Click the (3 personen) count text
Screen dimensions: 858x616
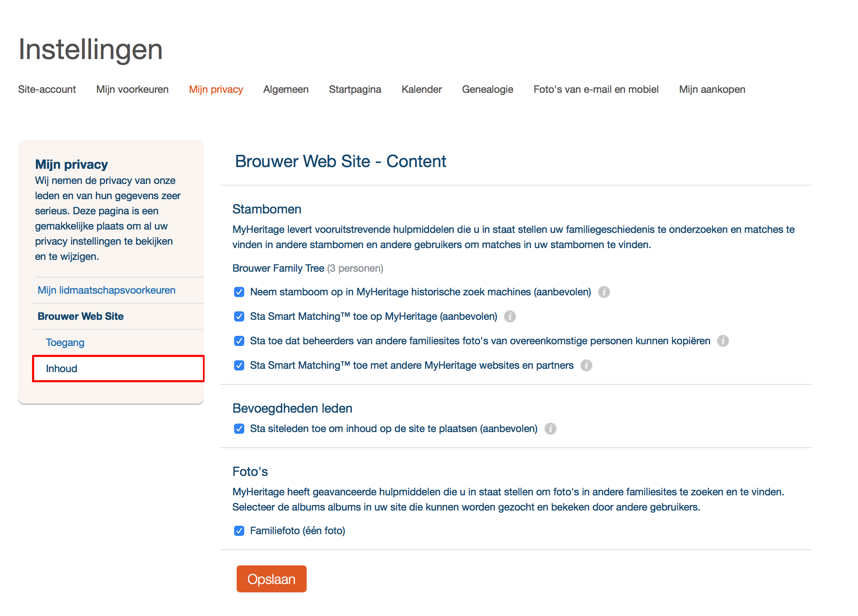355,268
